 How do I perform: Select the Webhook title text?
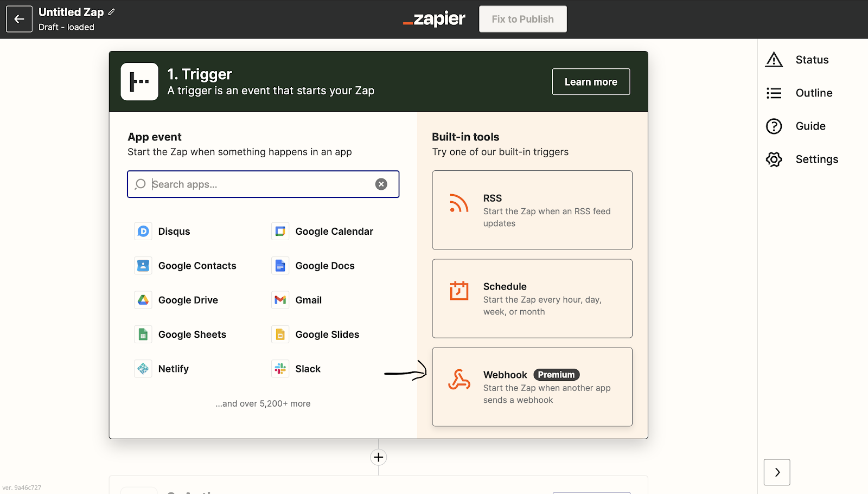click(x=505, y=375)
